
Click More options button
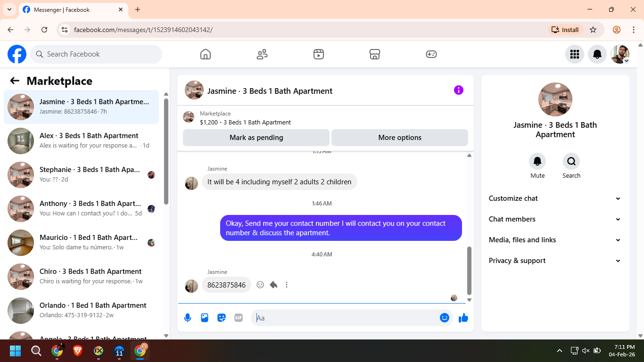[400, 138]
